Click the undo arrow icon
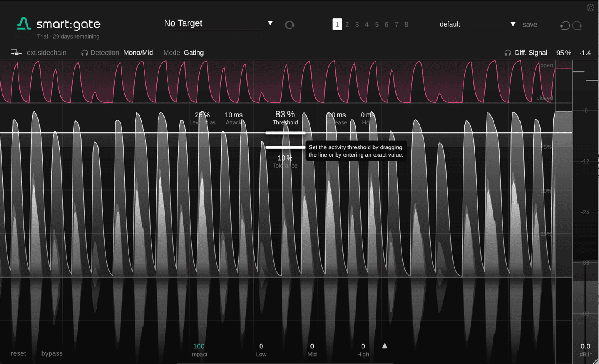Image resolution: width=599 pixels, height=364 pixels. (x=565, y=25)
